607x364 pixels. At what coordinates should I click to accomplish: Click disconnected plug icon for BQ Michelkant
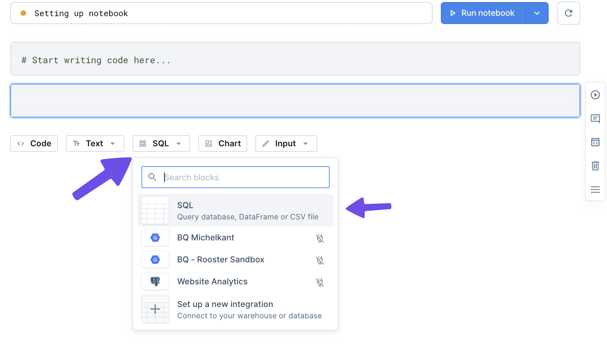tap(320, 238)
